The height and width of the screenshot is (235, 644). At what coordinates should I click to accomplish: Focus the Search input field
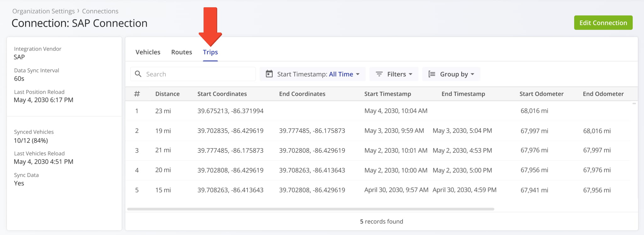coord(198,74)
